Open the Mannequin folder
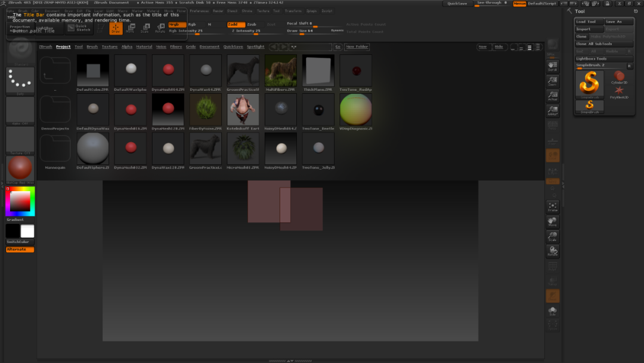 pyautogui.click(x=55, y=151)
